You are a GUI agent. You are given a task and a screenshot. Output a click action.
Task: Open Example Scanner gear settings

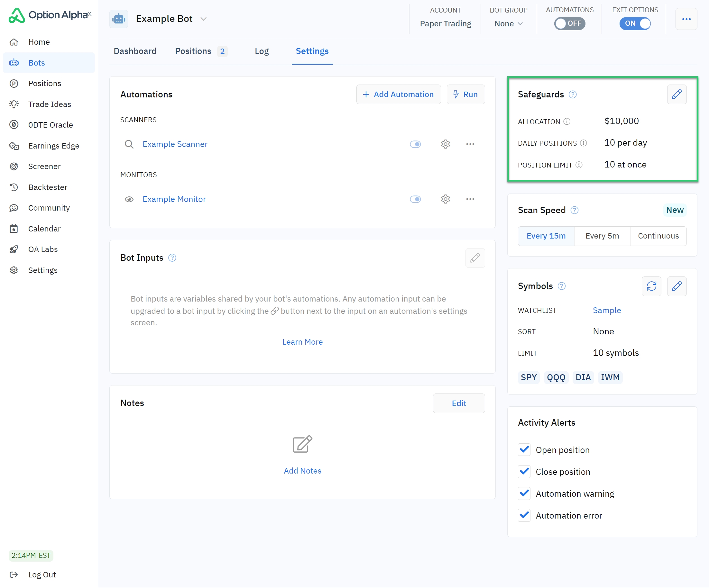click(445, 144)
